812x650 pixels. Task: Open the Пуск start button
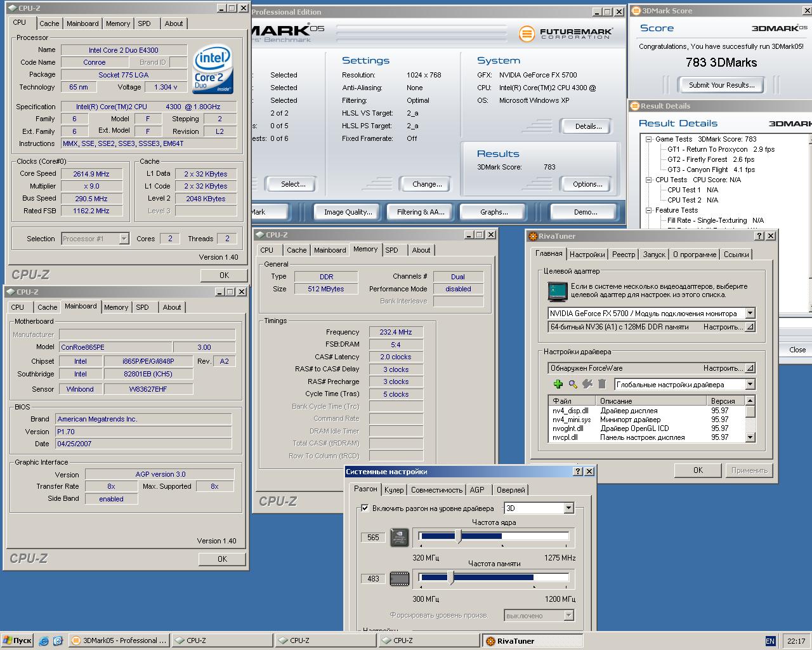(17, 640)
